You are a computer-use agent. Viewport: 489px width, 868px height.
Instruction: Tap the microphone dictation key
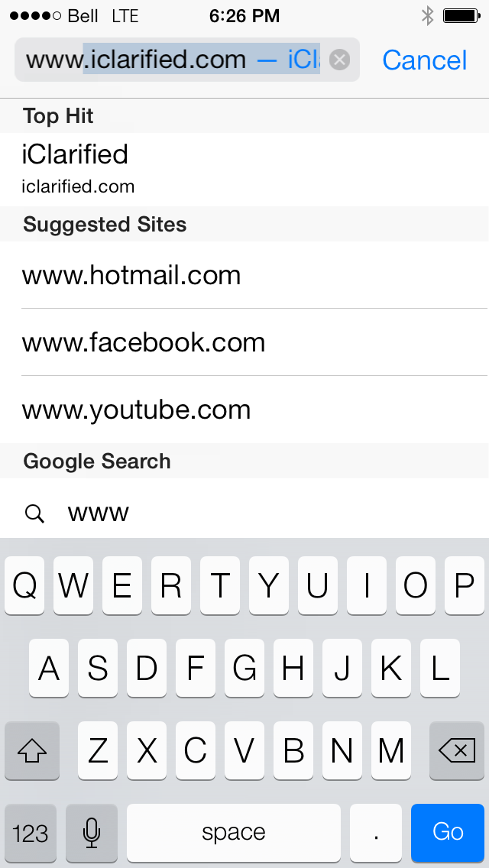92,833
